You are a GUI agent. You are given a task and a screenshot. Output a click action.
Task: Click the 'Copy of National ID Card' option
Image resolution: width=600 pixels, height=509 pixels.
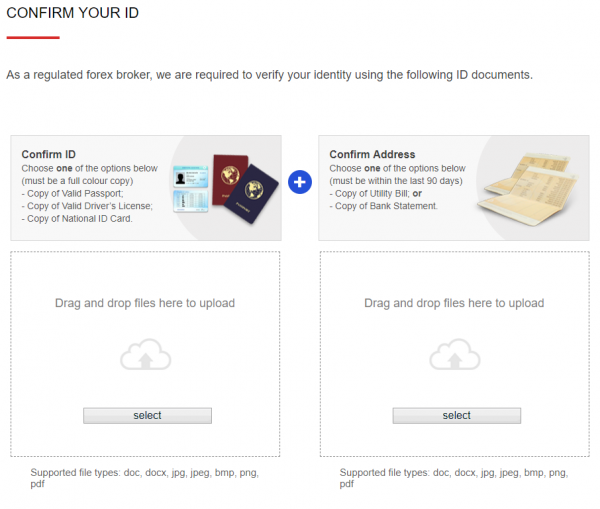pyautogui.click(x=79, y=218)
